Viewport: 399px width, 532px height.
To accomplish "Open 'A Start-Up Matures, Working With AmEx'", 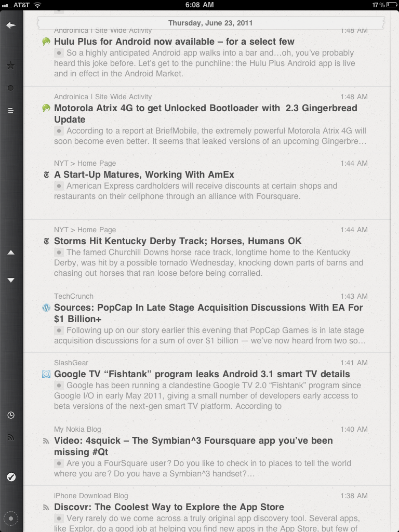I will [x=144, y=175].
